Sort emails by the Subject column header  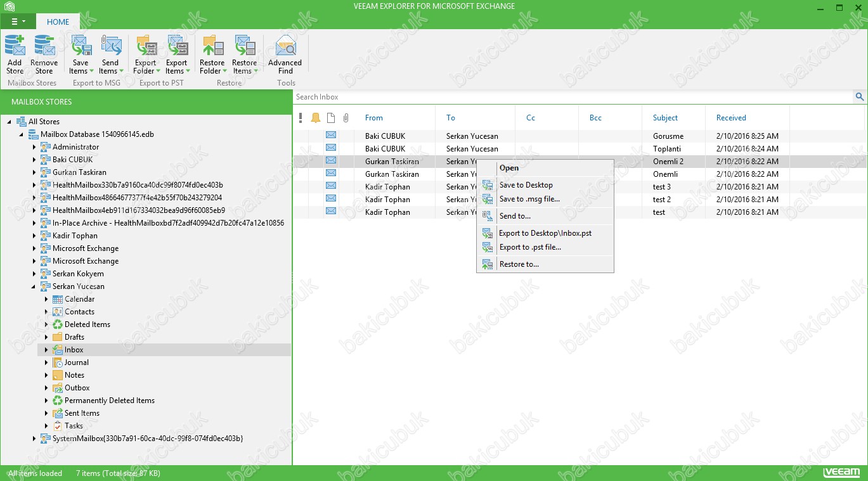[665, 118]
